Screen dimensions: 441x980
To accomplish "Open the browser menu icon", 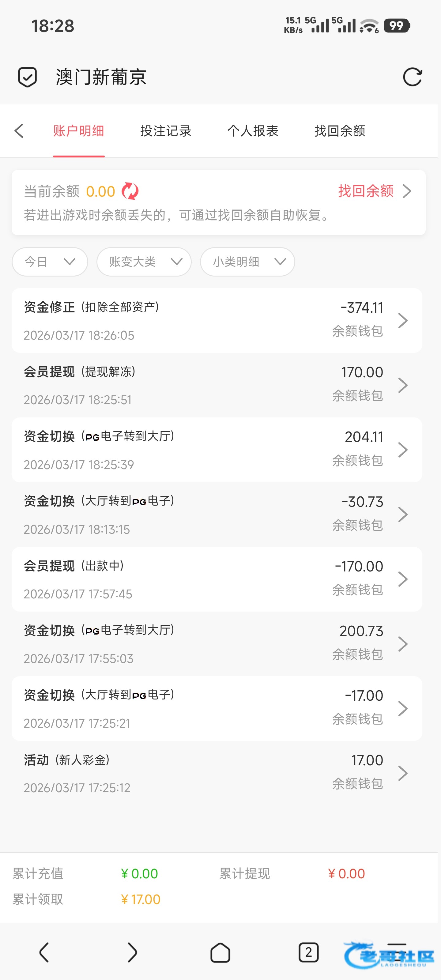I will [x=397, y=953].
